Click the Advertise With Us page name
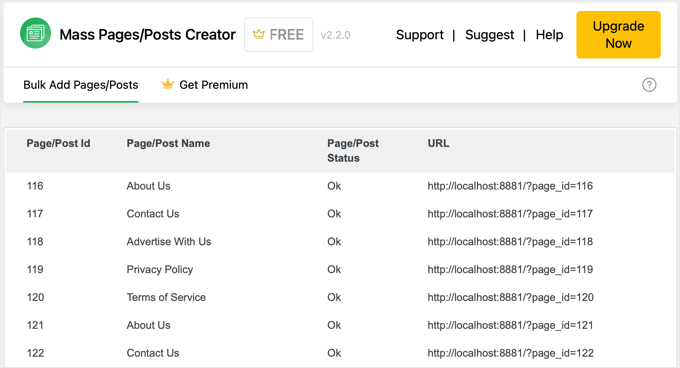The width and height of the screenshot is (680, 368). point(169,241)
